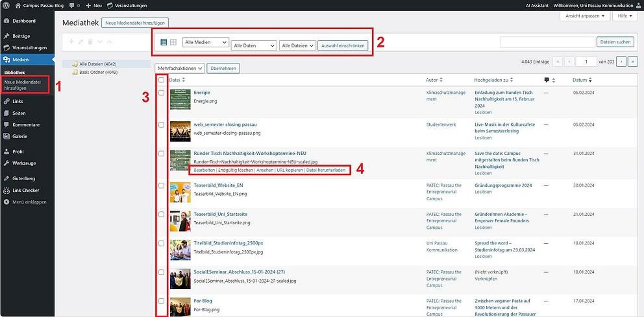Viewport: 644px width, 317px height.
Task: Click the Gutenberg pencil icon in sidebar
Action: tap(6, 179)
